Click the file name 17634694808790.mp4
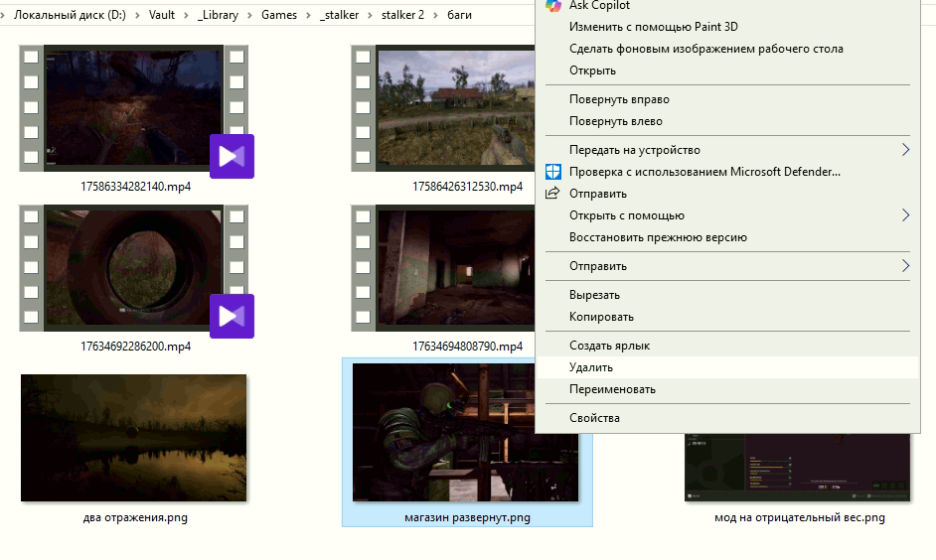 [x=467, y=347]
